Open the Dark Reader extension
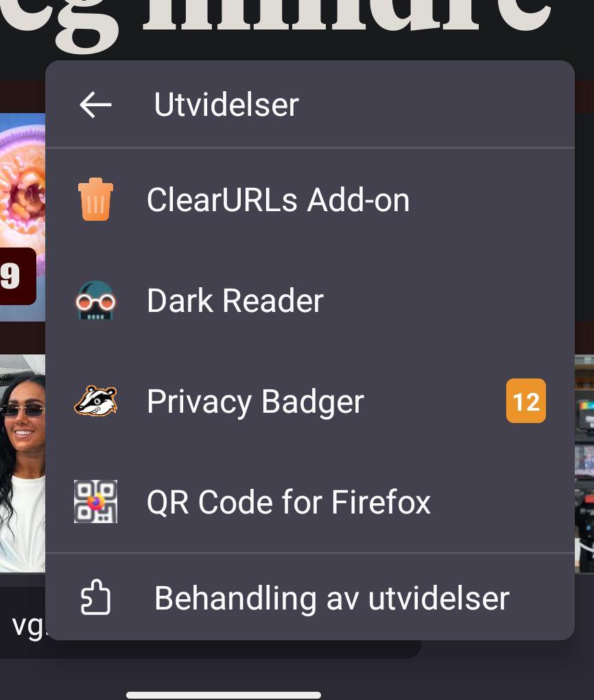 pos(310,300)
